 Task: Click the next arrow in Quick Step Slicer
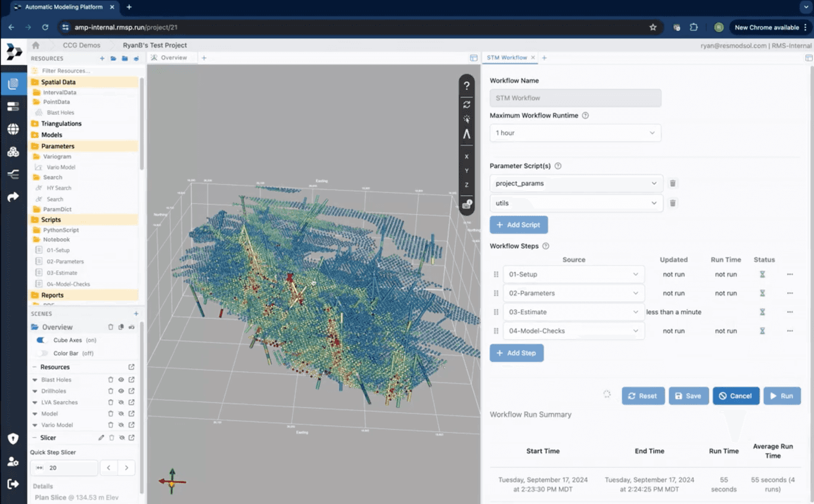tap(126, 468)
